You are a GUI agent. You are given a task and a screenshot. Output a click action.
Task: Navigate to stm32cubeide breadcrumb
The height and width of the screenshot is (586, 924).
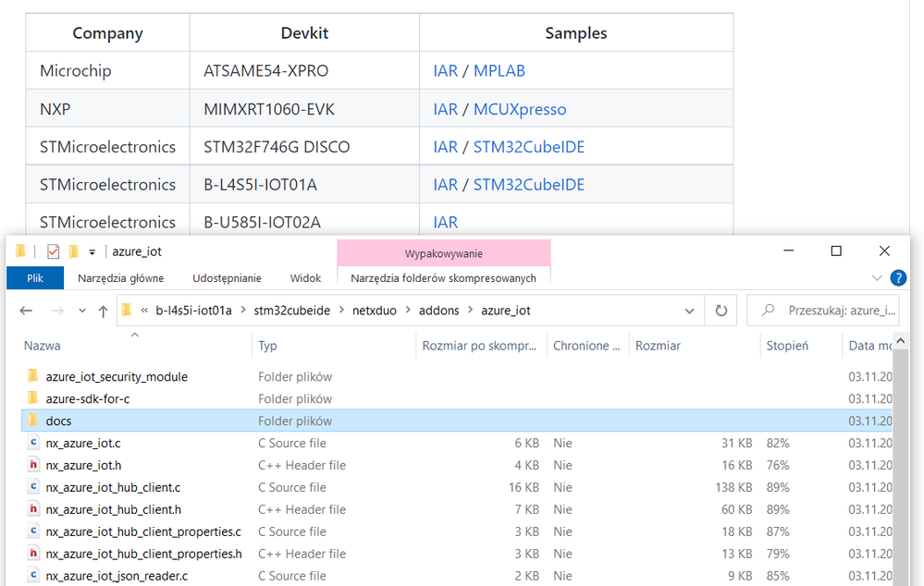pos(291,311)
